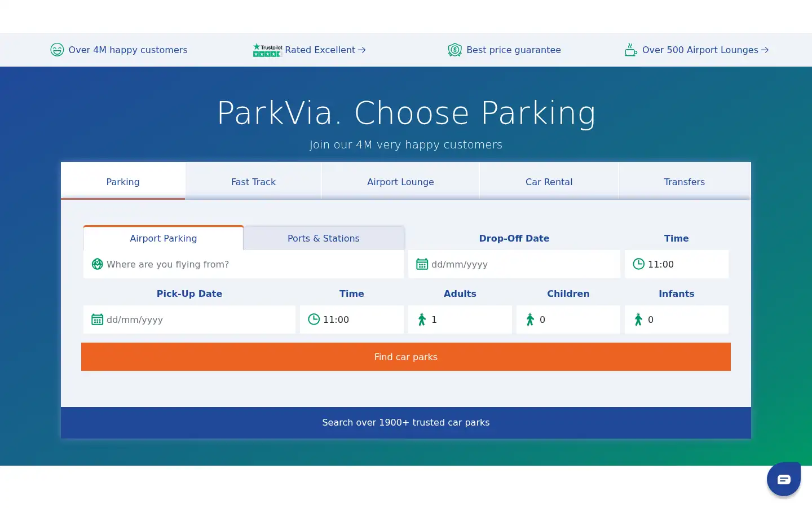The image size is (812, 508).
Task: Open Over 500 Airport Lounges link
Action: point(705,50)
